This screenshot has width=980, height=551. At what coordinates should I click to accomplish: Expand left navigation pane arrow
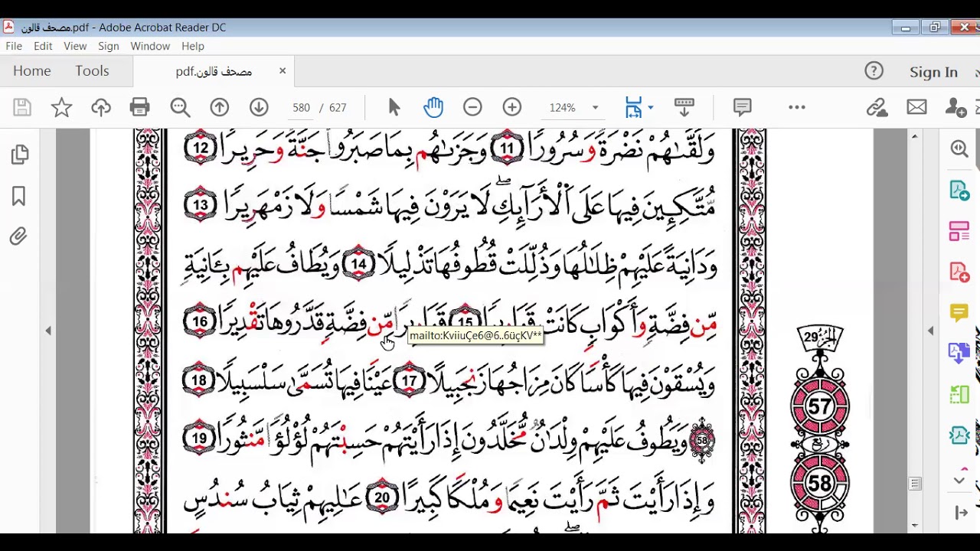click(x=48, y=331)
